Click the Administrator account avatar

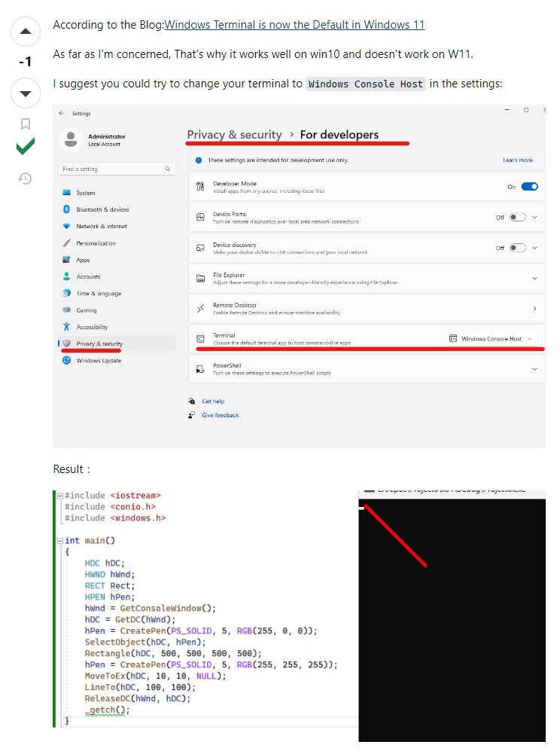[71, 139]
